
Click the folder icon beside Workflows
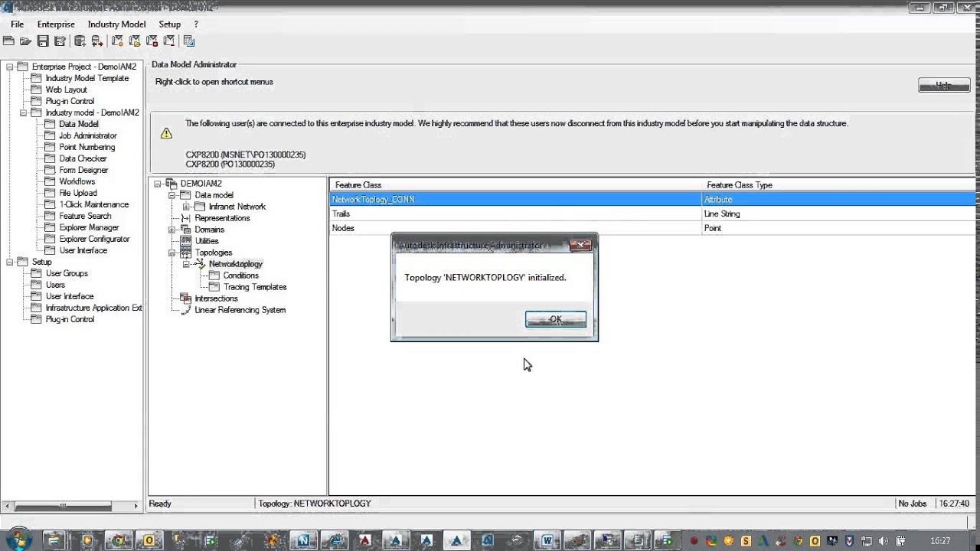[x=50, y=181]
